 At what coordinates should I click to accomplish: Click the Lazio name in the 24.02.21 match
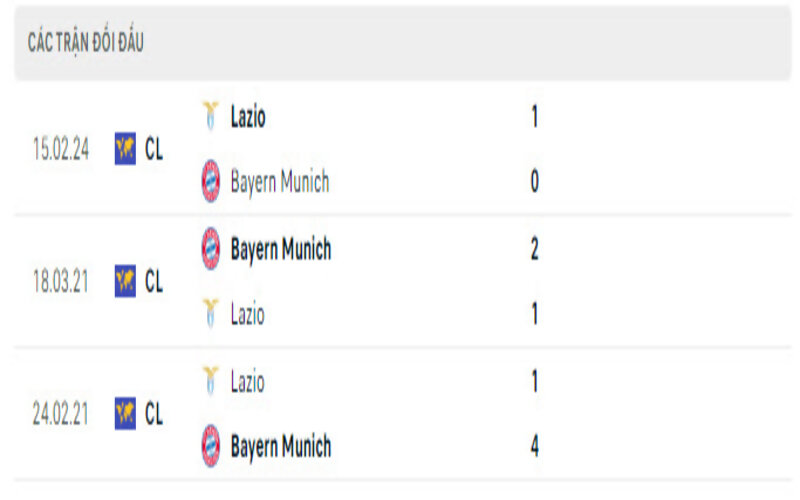pyautogui.click(x=248, y=381)
